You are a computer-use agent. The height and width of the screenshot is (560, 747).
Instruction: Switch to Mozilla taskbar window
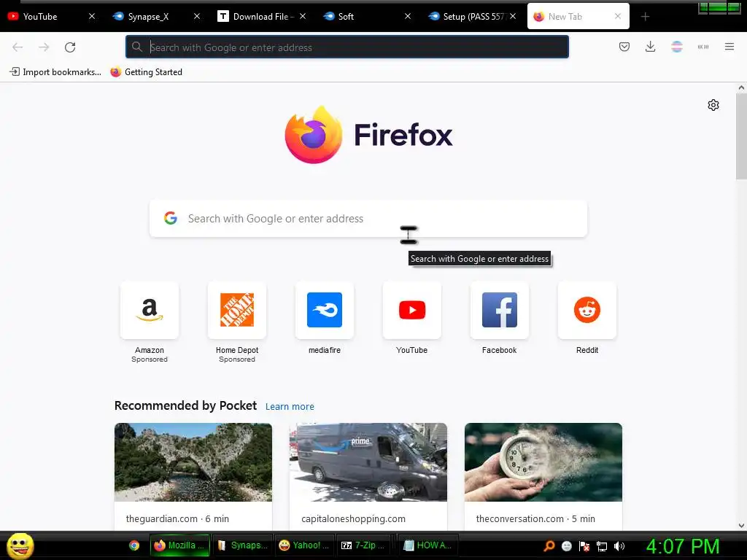[x=179, y=545]
